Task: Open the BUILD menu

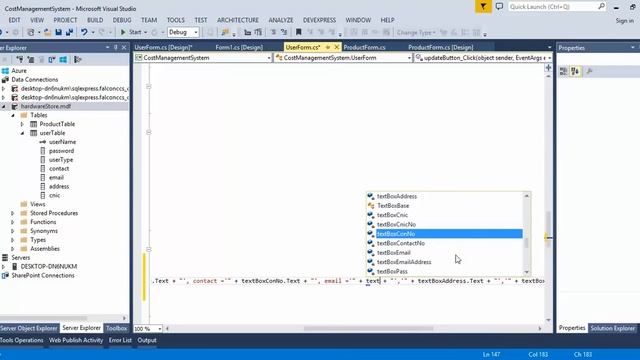Action: (x=95, y=20)
